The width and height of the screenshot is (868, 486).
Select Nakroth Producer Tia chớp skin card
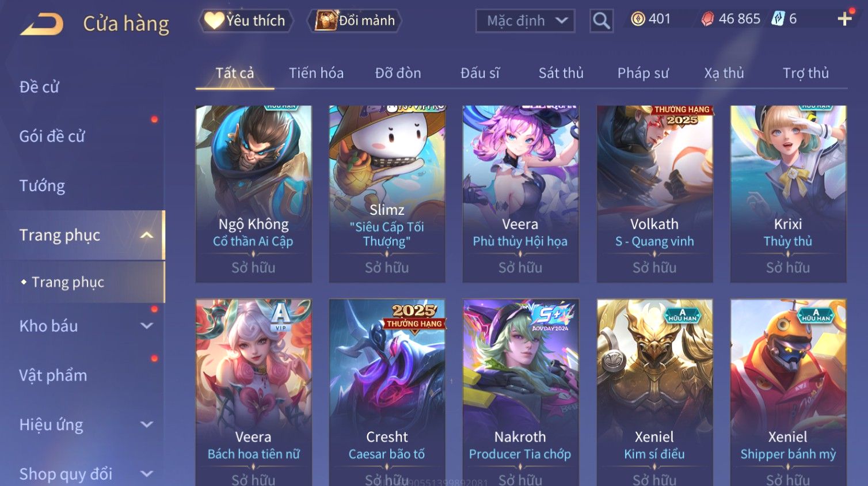[x=520, y=393]
